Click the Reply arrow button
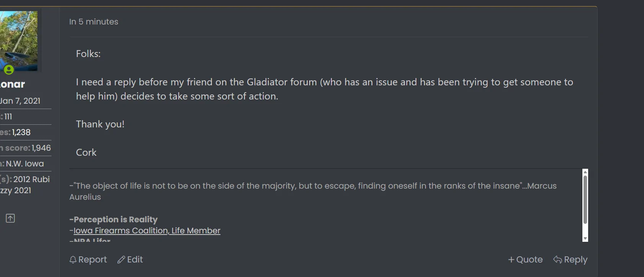644x277 pixels. (x=570, y=259)
